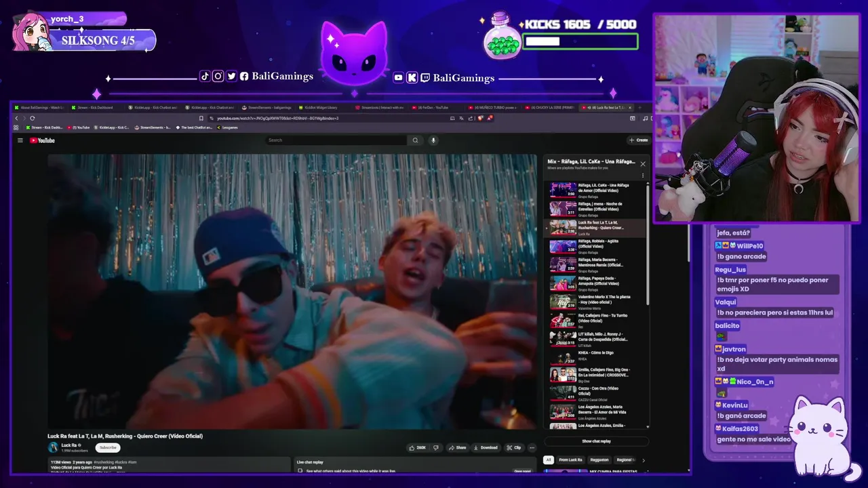Click the streamer webcam feed
868x488 pixels.
point(757,119)
